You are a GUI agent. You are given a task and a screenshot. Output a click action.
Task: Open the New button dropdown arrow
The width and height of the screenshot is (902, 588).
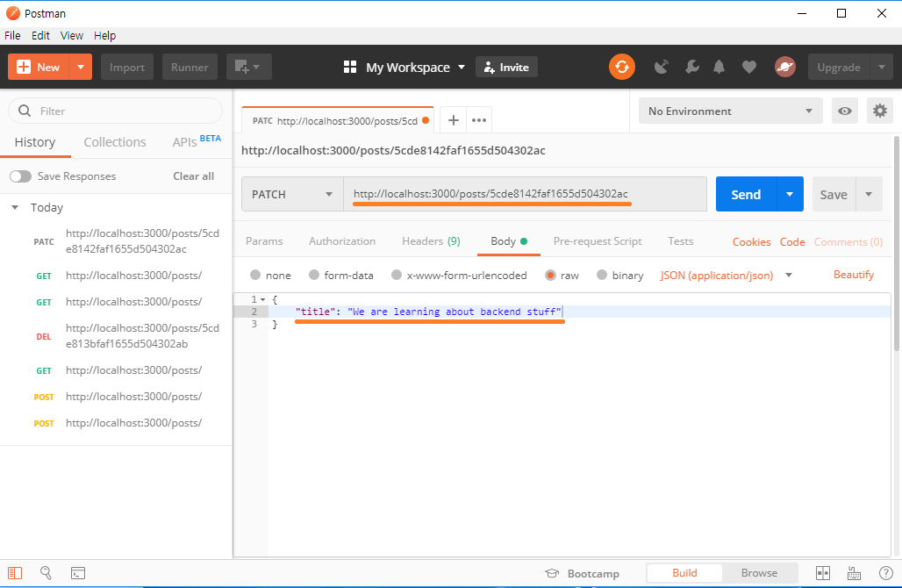[81, 68]
